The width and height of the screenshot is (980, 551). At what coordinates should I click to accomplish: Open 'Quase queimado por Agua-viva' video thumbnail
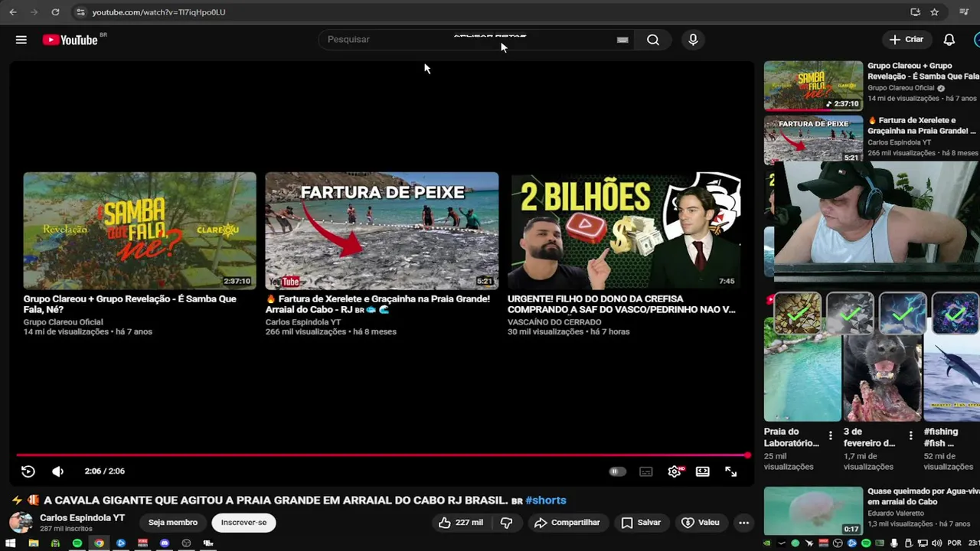813,511
